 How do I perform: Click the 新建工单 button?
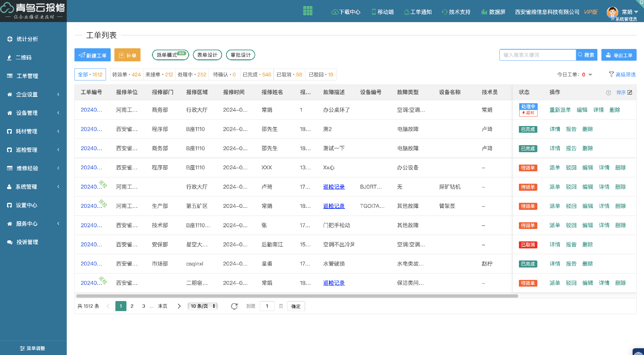point(93,55)
